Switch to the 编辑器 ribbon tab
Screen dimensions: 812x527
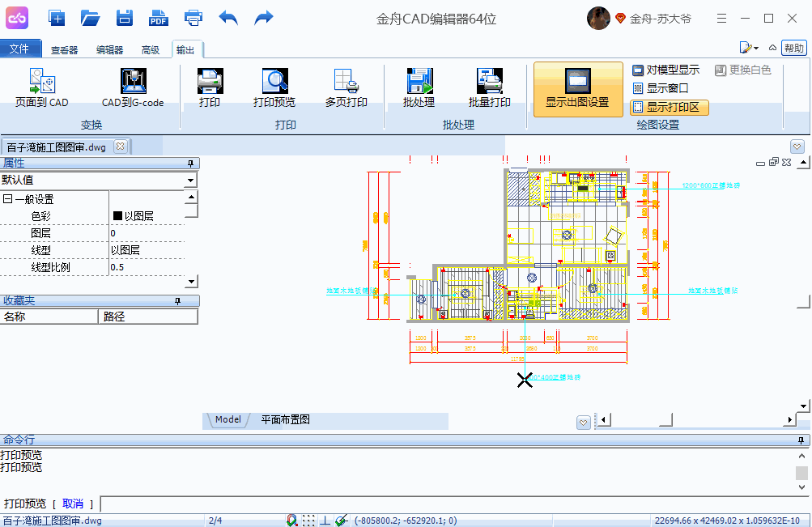tap(109, 50)
